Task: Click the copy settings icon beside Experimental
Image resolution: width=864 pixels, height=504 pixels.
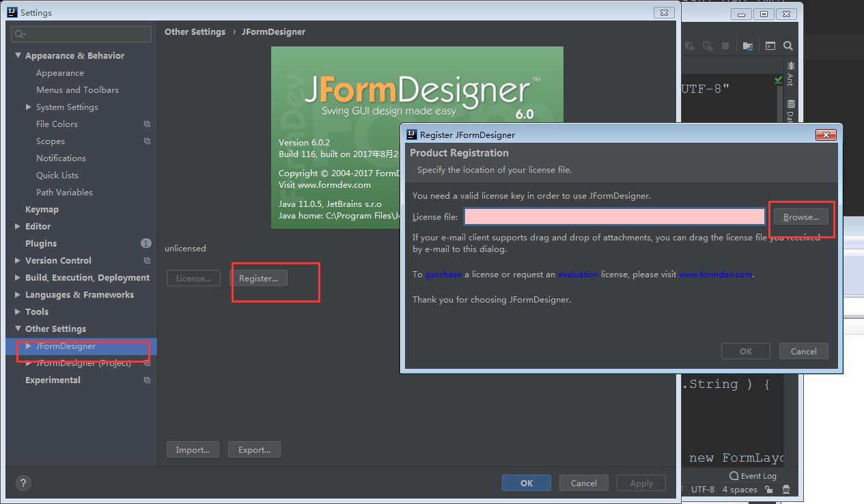Action: (147, 380)
